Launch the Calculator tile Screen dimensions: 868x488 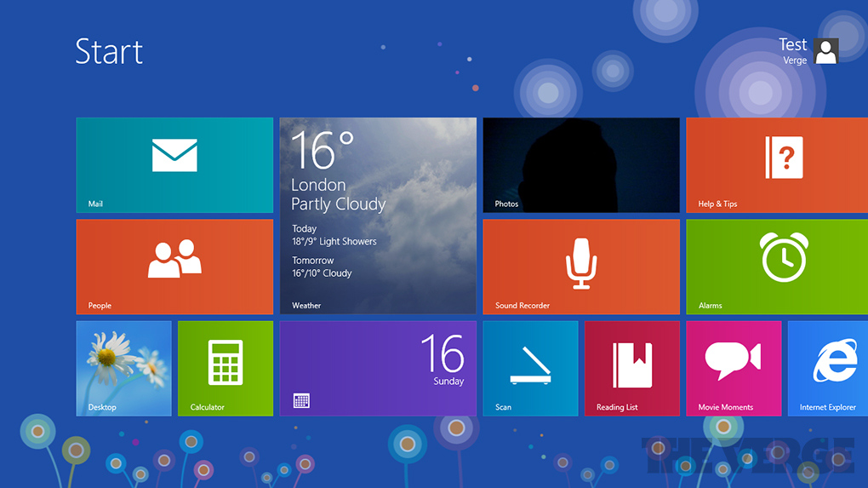tap(226, 368)
